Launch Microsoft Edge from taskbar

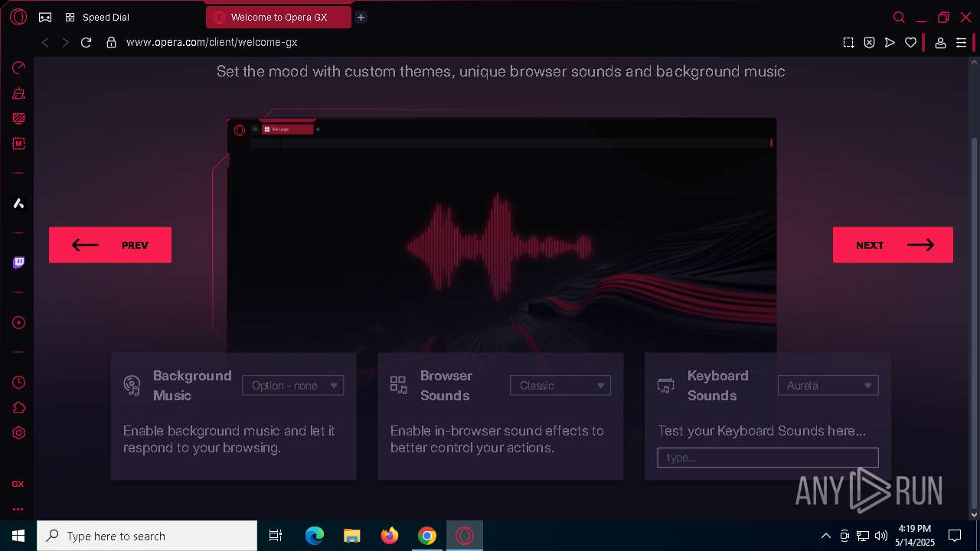315,536
